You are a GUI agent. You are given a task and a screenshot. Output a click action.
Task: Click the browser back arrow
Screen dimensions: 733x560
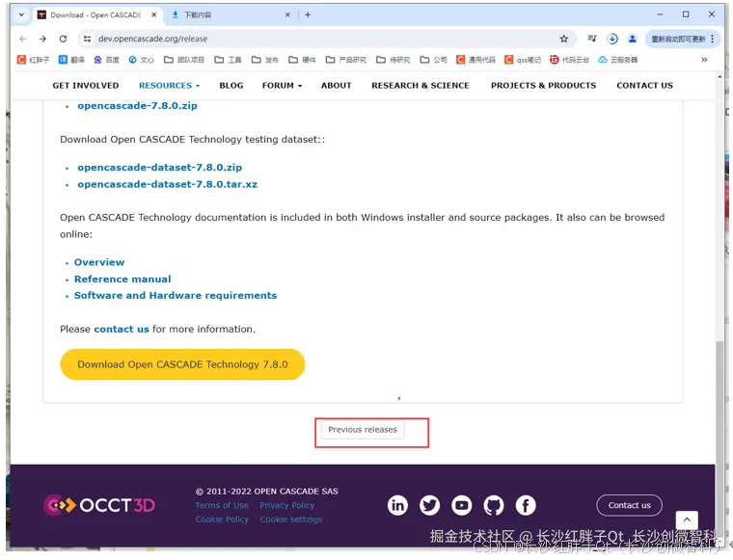click(23, 39)
